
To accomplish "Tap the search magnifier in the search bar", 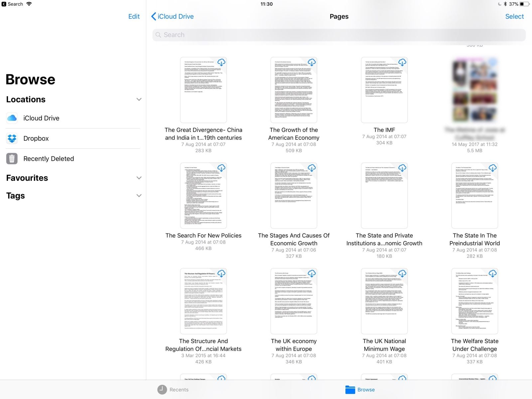I will tap(159, 35).
